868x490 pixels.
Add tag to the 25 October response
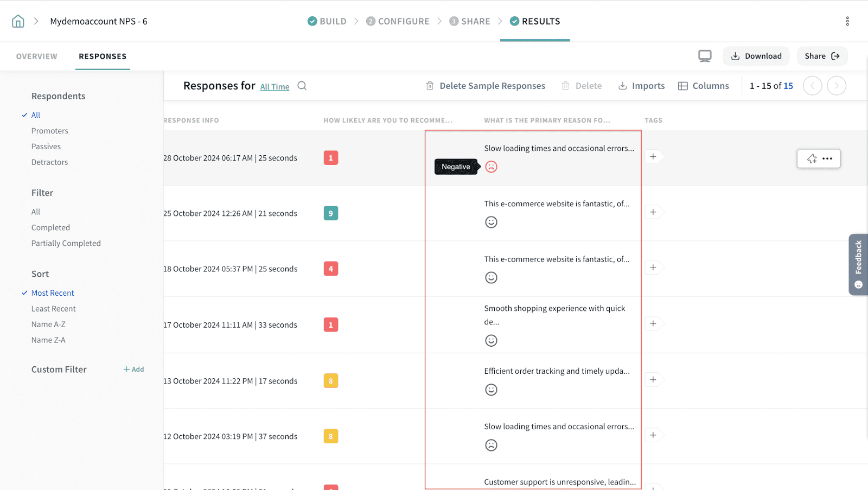(x=653, y=212)
